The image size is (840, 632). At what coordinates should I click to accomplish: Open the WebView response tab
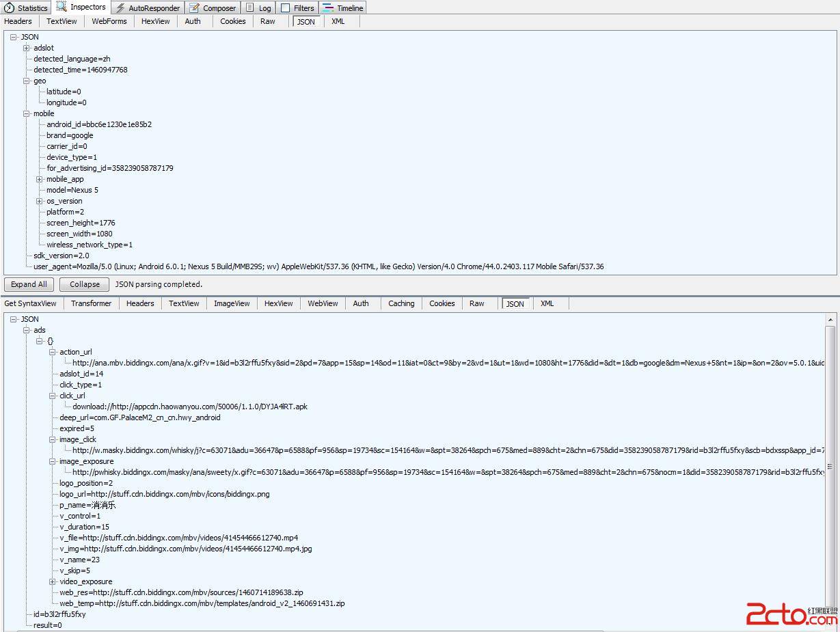323,303
